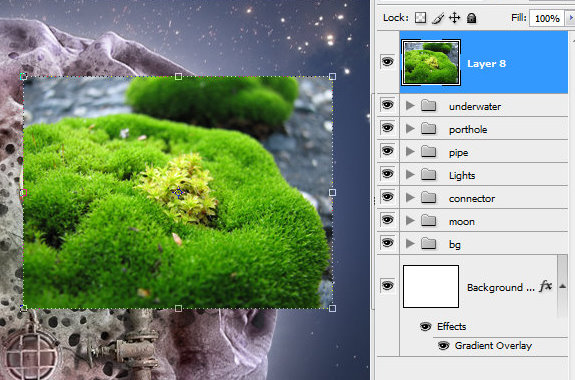Collapse the Background layer effects arrow
The height and width of the screenshot is (380, 575).
pos(563,286)
